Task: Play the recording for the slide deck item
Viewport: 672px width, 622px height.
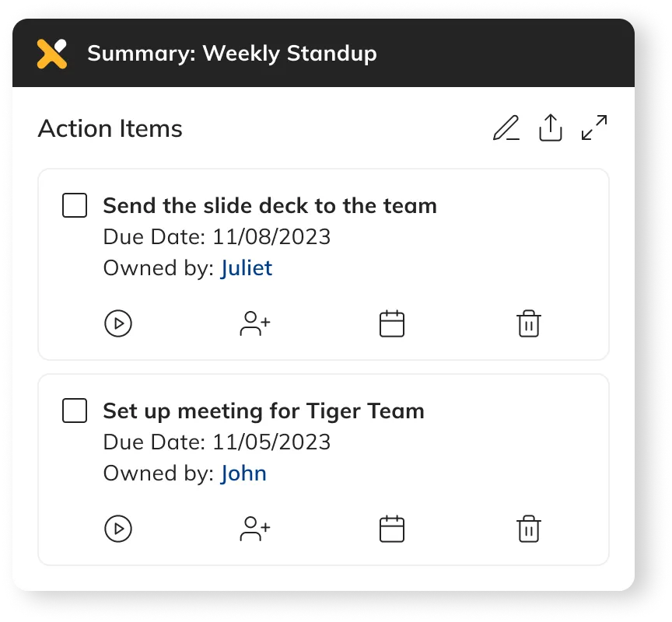Action: click(118, 323)
